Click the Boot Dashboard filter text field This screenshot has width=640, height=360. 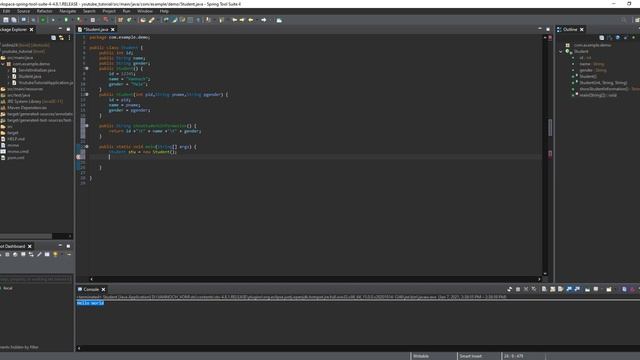click(36, 279)
